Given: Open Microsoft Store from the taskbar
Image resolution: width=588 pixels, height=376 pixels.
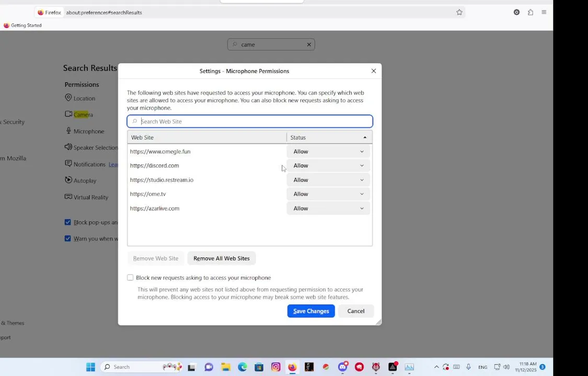Looking at the screenshot, I should tap(259, 367).
